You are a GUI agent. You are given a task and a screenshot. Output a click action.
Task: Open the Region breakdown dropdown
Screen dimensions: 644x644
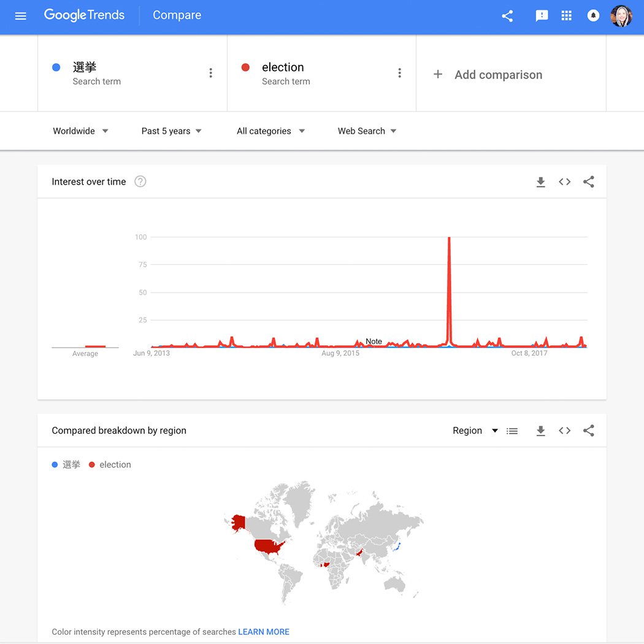click(x=475, y=431)
